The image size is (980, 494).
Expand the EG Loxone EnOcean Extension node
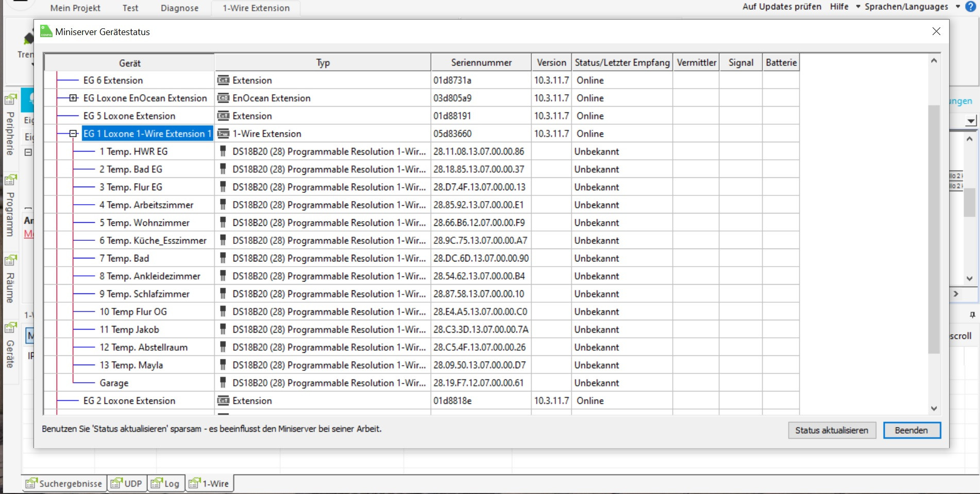73,98
